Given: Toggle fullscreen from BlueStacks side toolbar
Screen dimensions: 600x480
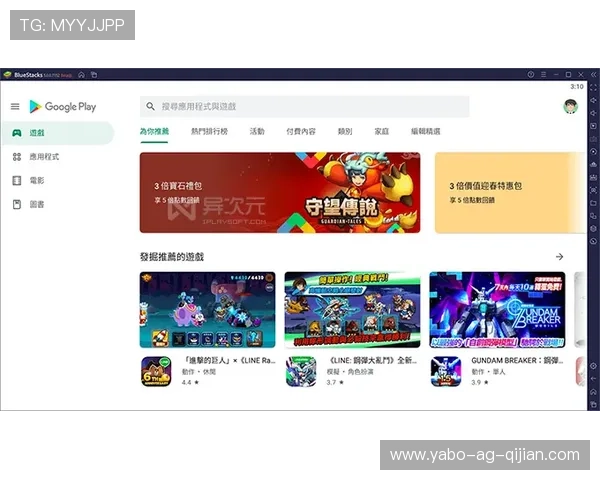Looking at the screenshot, I should (x=593, y=88).
